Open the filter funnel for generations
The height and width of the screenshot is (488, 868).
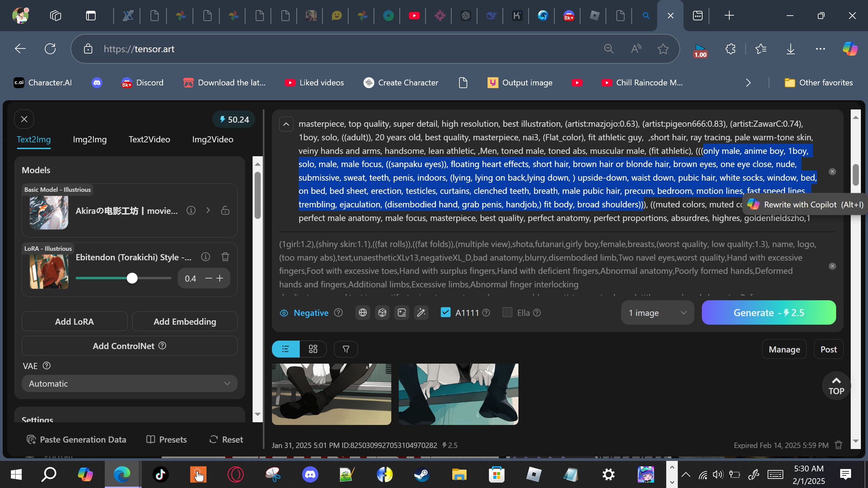point(346,349)
